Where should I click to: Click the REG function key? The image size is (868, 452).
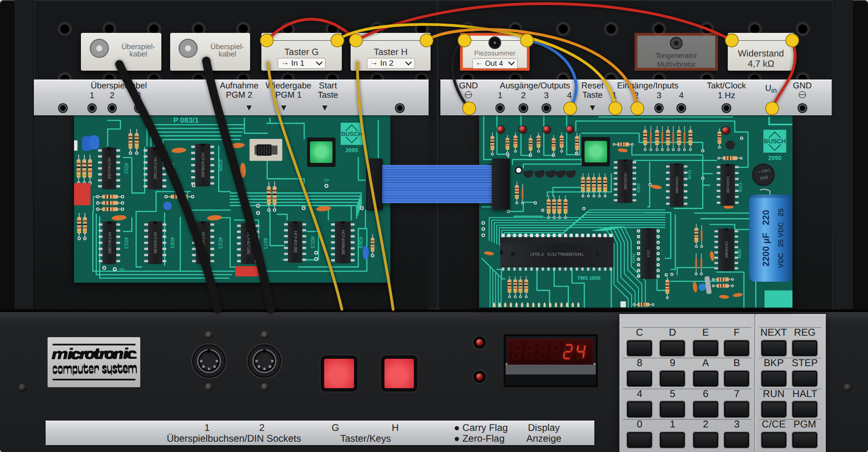(x=805, y=348)
